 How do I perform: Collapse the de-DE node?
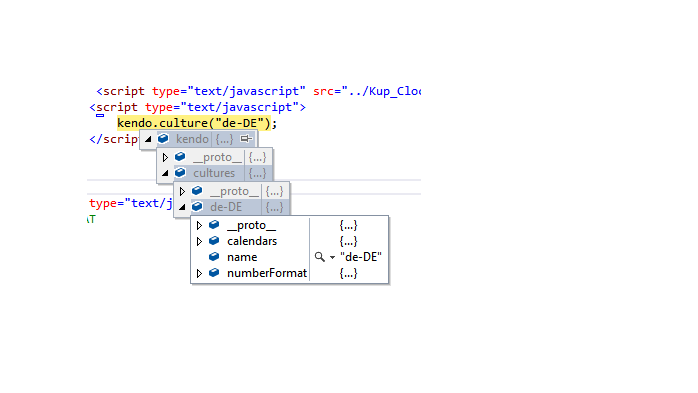click(x=182, y=207)
